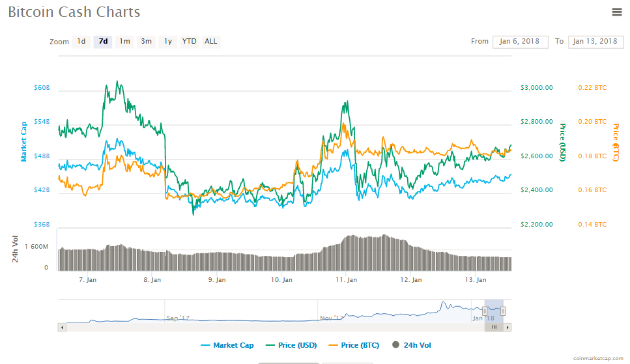Set zoom to 3m

pos(146,42)
